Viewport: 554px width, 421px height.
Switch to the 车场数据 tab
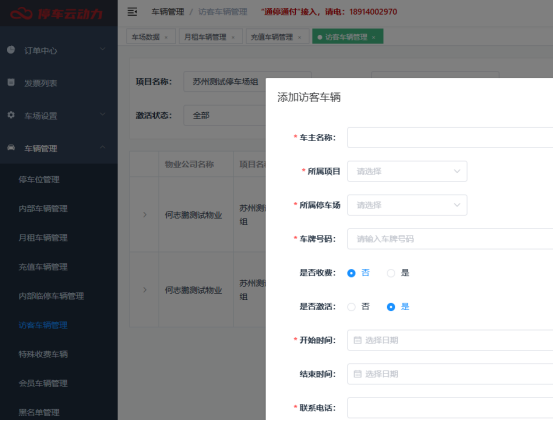tap(151, 37)
